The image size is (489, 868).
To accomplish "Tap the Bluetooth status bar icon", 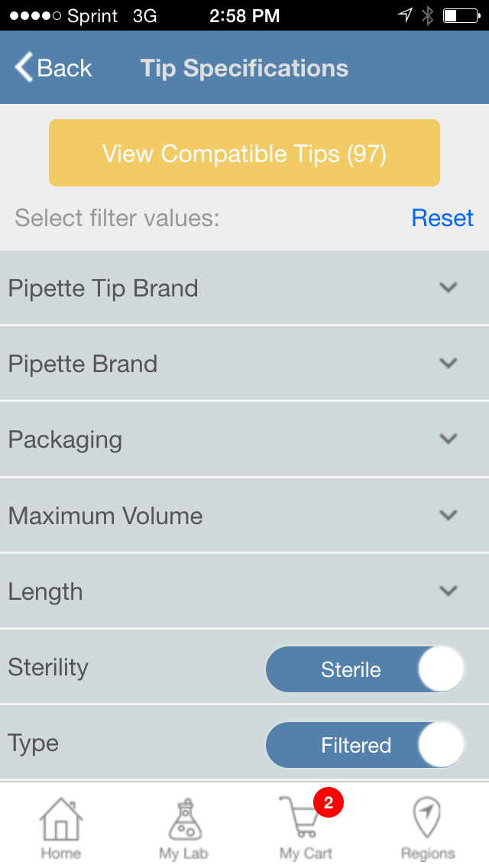I will [428, 15].
